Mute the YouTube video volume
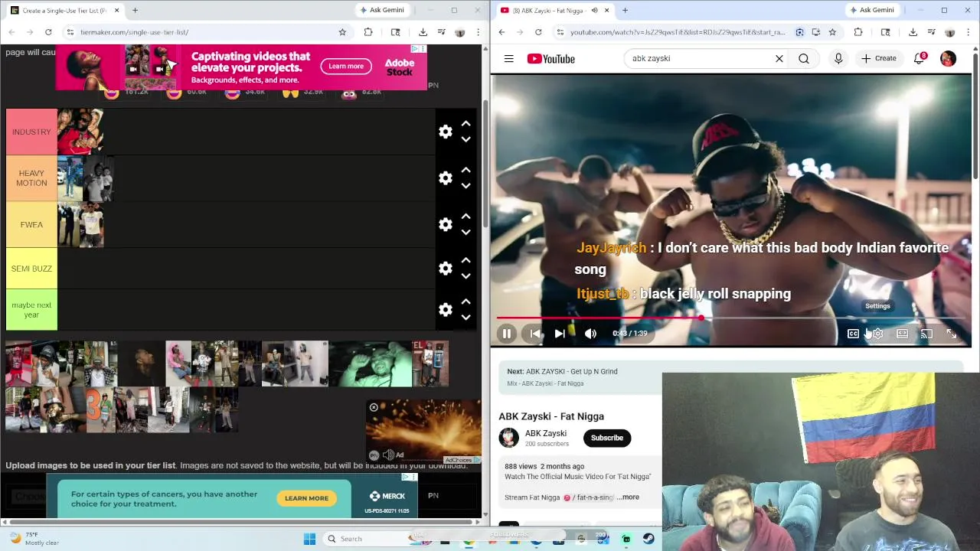The image size is (980, 551). click(590, 334)
